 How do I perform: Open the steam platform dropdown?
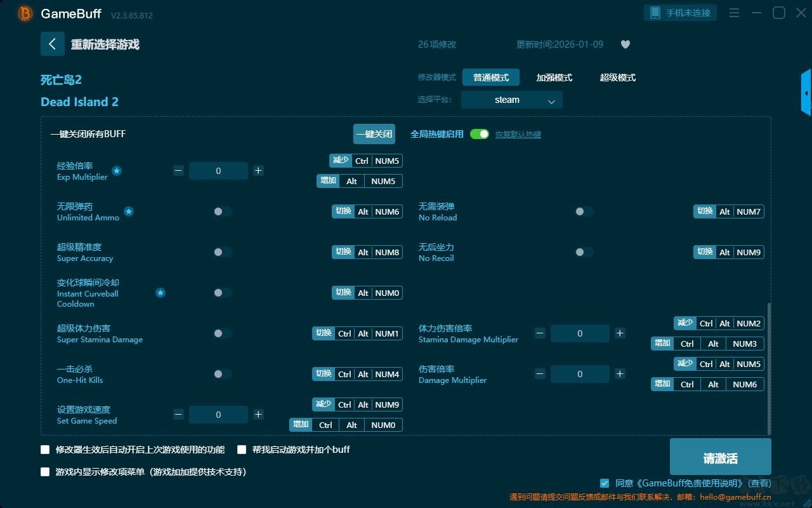point(512,100)
